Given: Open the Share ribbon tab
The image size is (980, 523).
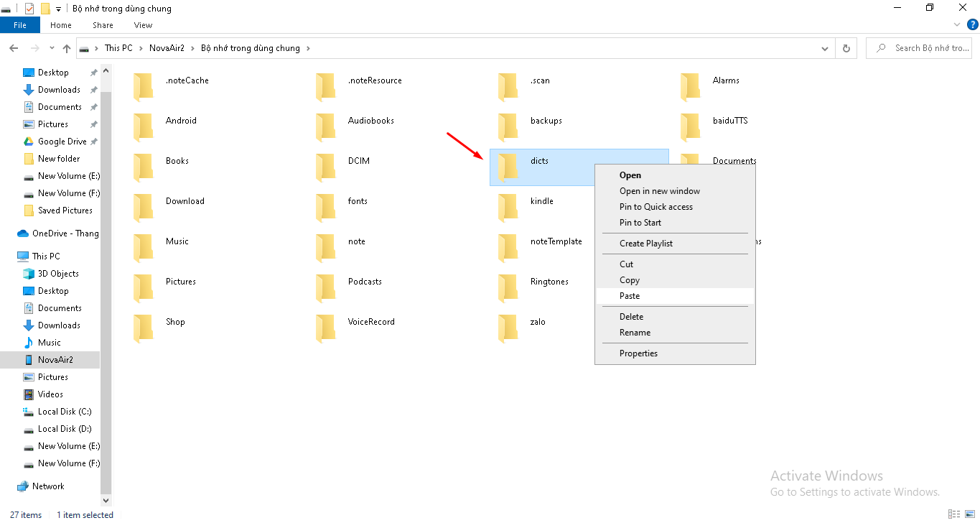Looking at the screenshot, I should 103,25.
